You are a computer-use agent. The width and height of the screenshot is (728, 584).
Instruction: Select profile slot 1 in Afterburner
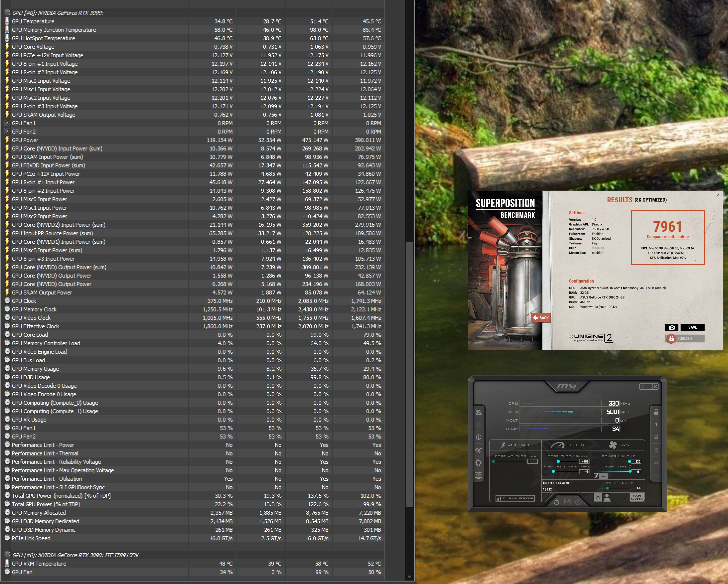click(656, 425)
